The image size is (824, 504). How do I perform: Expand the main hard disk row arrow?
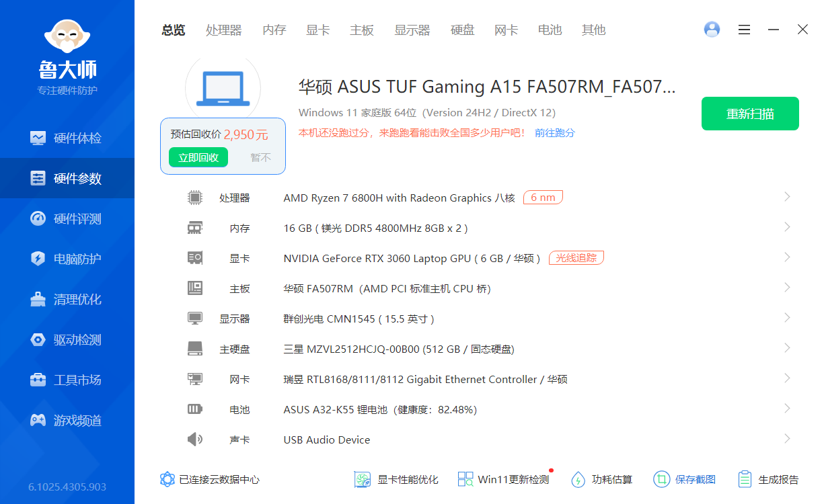tap(787, 348)
